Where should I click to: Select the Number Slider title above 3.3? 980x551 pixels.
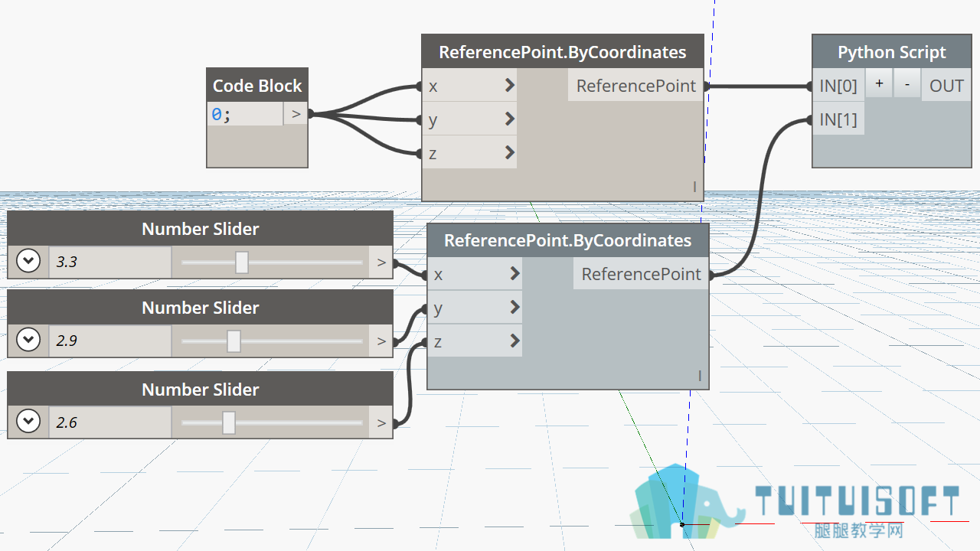tap(201, 229)
